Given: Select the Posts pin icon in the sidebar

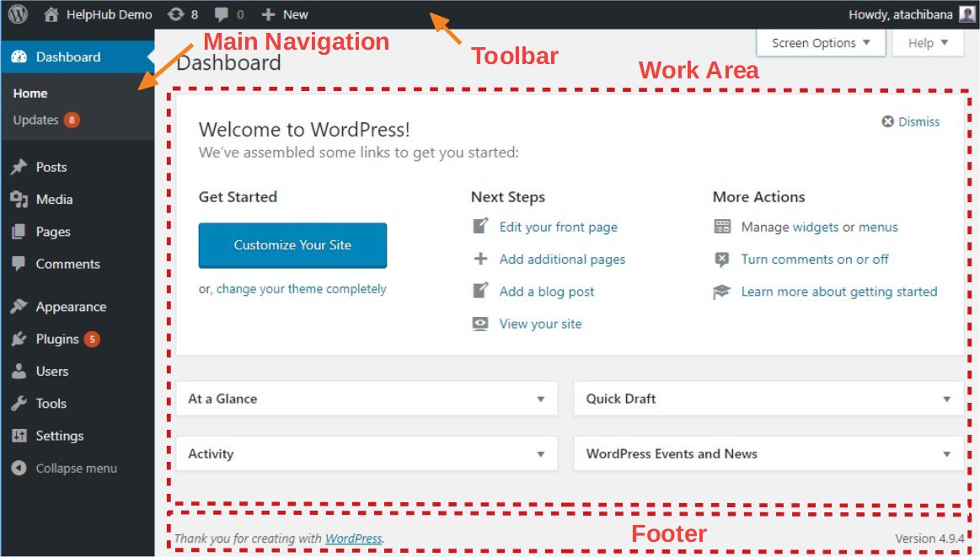Looking at the screenshot, I should (x=19, y=167).
